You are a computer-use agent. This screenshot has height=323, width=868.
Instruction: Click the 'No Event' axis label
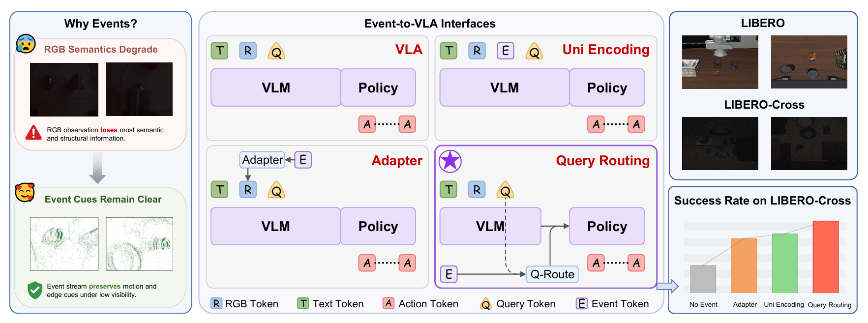click(703, 304)
